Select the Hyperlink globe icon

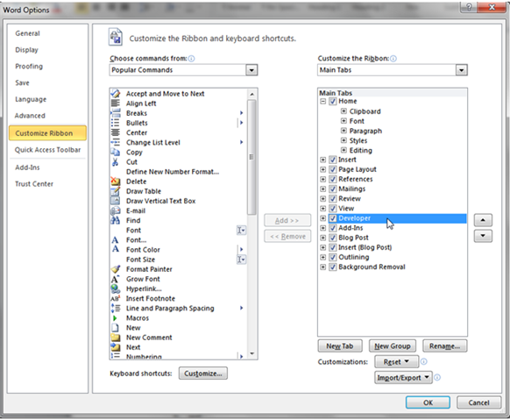click(115, 288)
